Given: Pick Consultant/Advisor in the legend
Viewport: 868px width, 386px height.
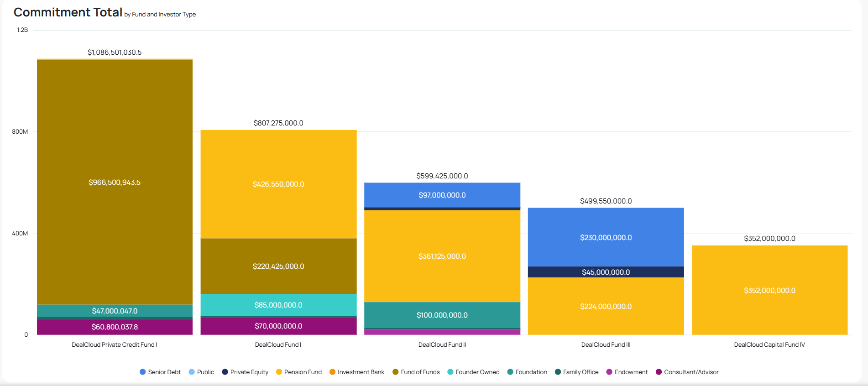Looking at the screenshot, I should (687, 372).
